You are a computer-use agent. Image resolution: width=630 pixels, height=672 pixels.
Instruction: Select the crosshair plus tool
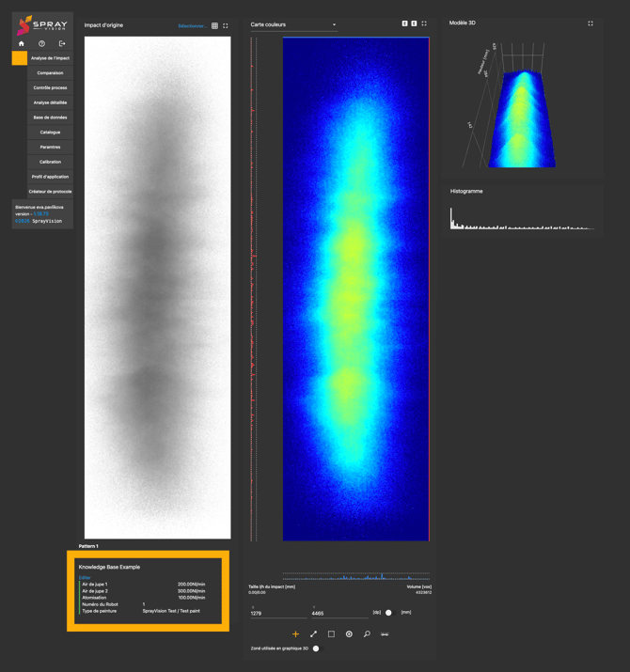[295, 634]
